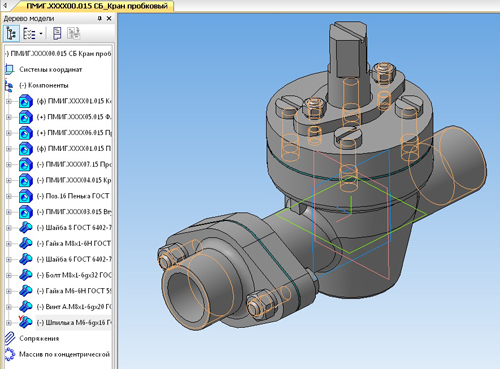Select (+) ПМИГ.XXXX05.015 row text
This screenshot has width=500, height=369.
74,117
